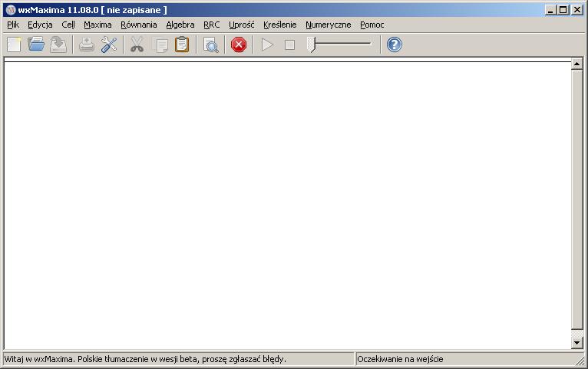Click the resize grip in status bar corner
This screenshot has height=369, width=588.
pyautogui.click(x=581, y=361)
